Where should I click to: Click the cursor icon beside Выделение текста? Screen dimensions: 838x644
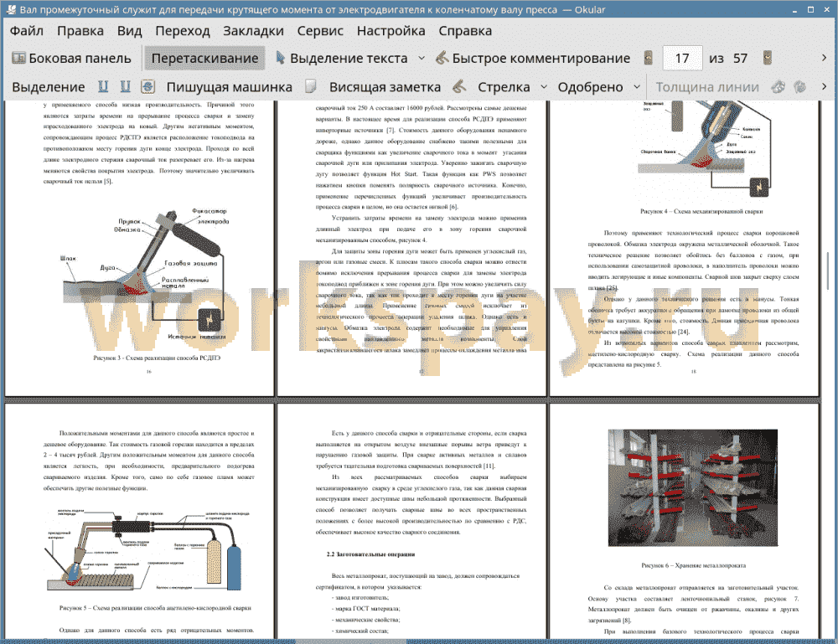click(280, 58)
